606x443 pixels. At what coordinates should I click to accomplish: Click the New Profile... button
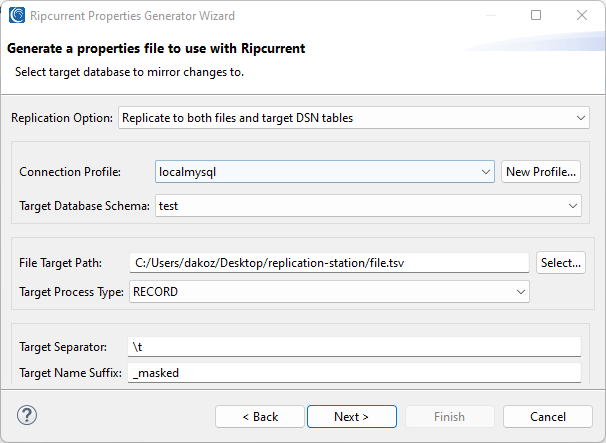click(541, 172)
